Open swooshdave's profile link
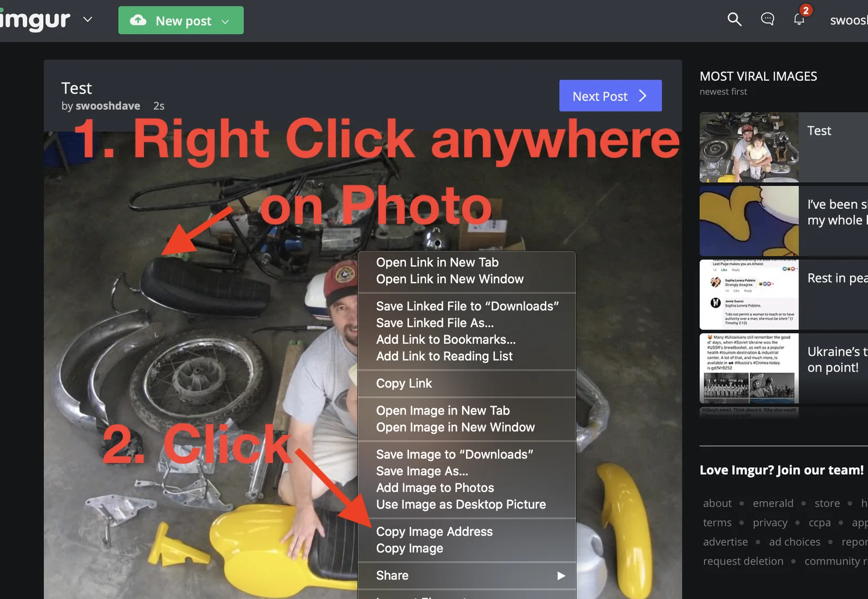The image size is (868, 599). tap(107, 106)
